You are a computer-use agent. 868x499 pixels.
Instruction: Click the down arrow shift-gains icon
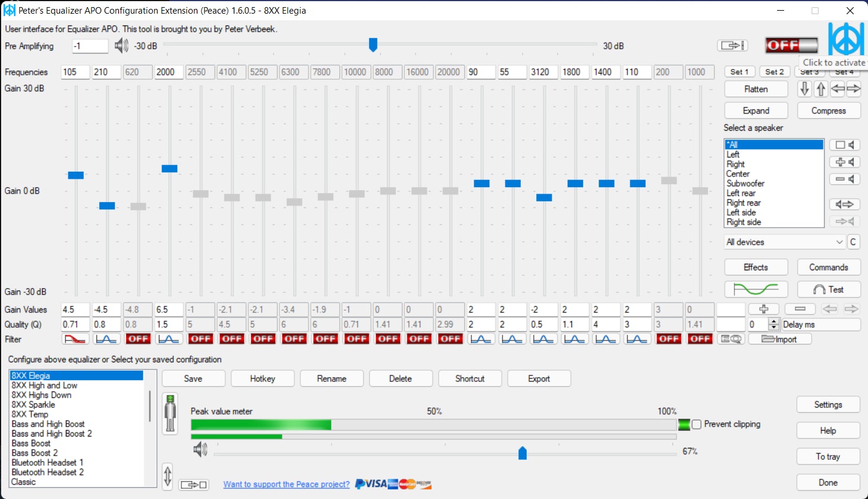804,89
